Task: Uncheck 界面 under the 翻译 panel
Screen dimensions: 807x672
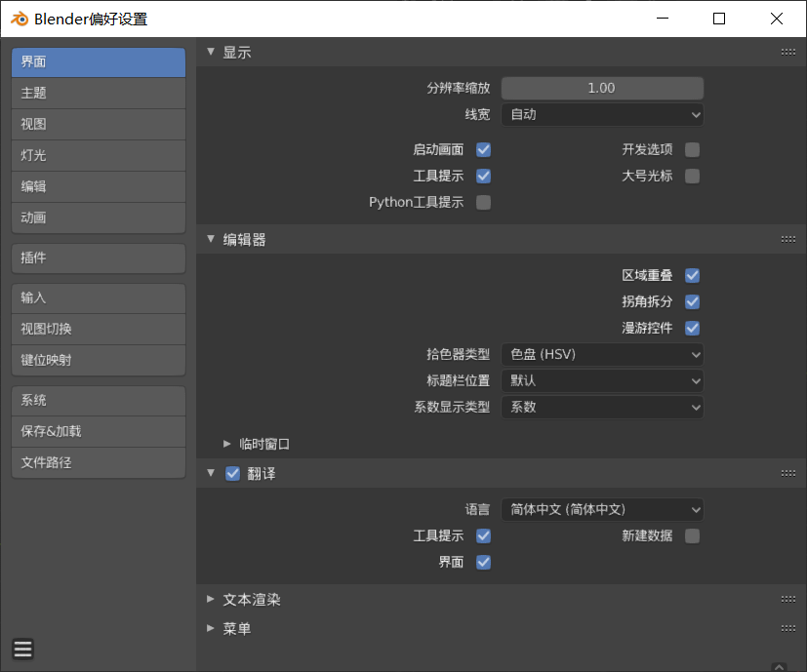Action: [x=483, y=562]
